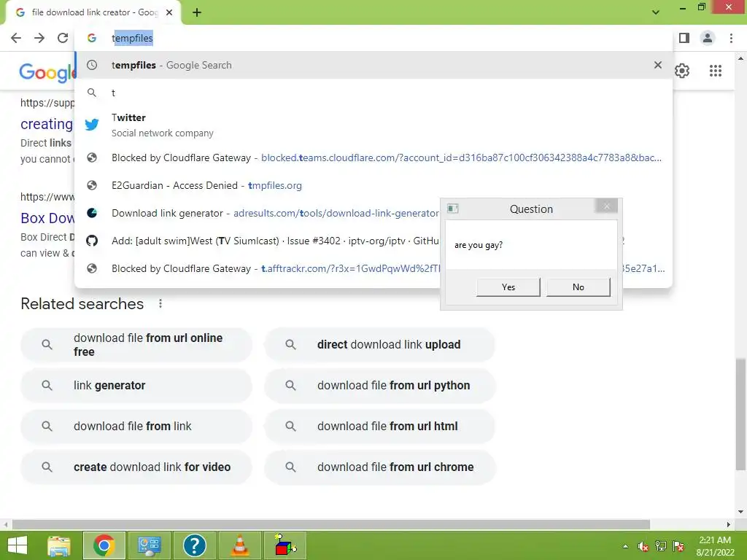Screen dimensions: 747x560
Task: Open the Windows Start button
Action: [18, 545]
